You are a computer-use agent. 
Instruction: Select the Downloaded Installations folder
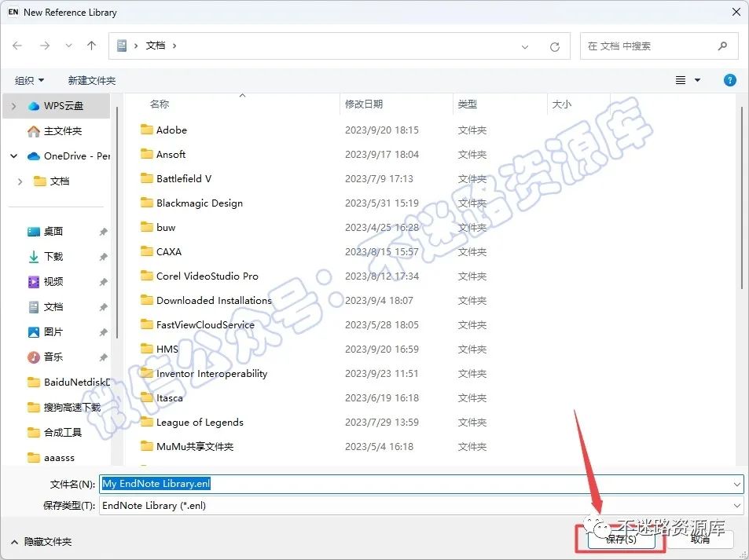click(x=207, y=300)
